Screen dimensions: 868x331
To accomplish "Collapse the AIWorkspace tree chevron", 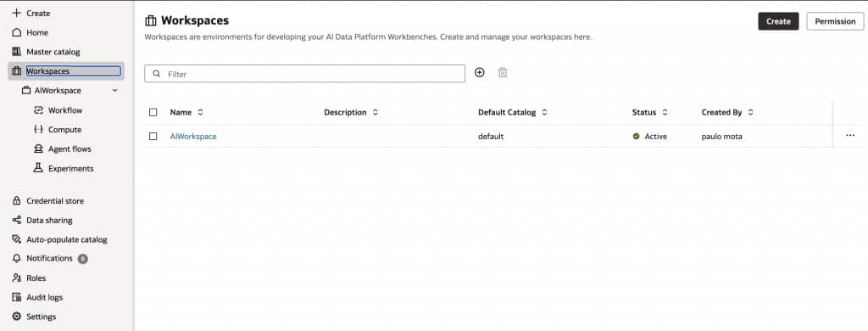I will [114, 90].
